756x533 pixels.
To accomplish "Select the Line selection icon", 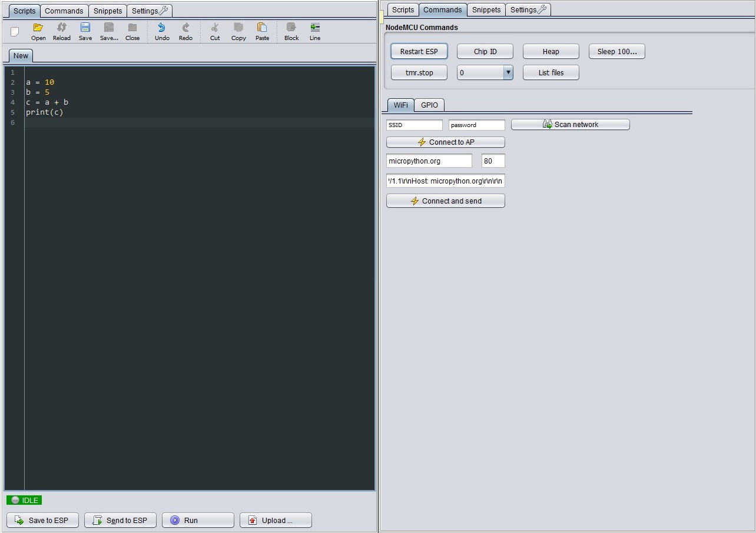I will [314, 31].
